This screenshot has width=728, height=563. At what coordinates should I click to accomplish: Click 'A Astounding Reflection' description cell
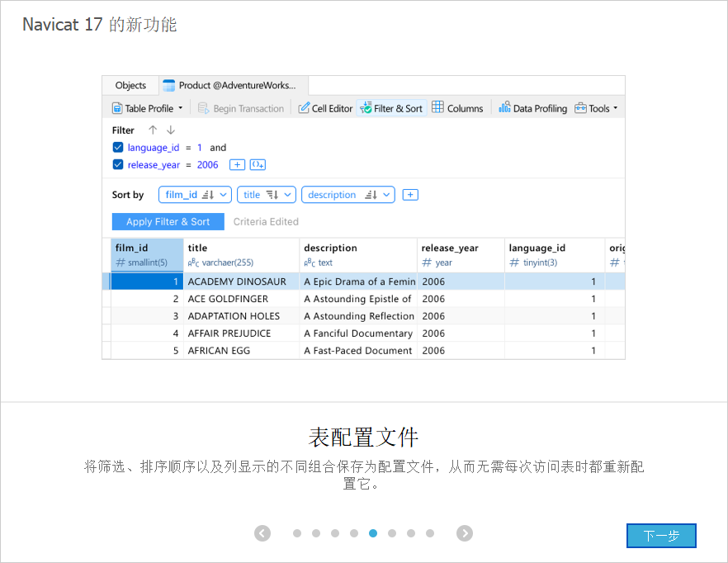click(358, 316)
